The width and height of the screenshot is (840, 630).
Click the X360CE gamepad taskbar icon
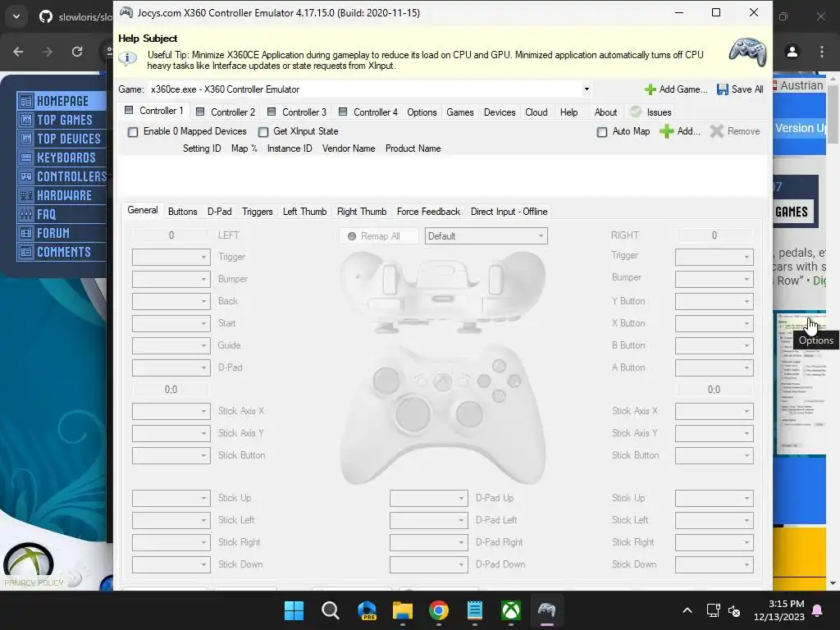[x=547, y=610]
